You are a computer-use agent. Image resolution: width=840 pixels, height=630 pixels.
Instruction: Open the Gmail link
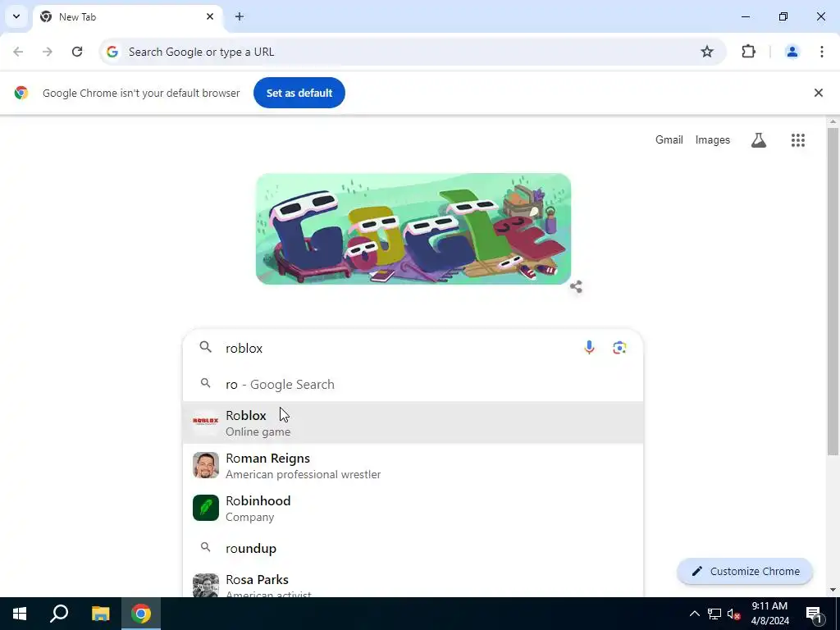click(x=669, y=139)
